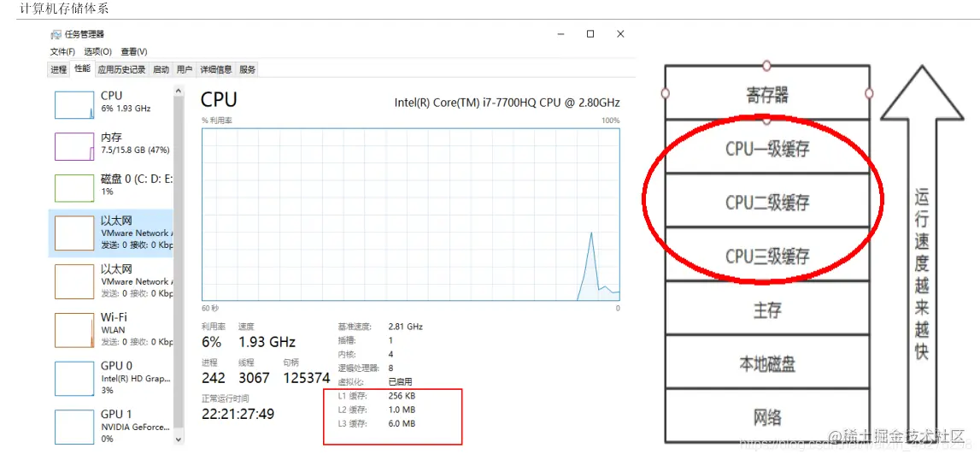Click the 125374 handle count
The image size is (980, 460).
(306, 378)
